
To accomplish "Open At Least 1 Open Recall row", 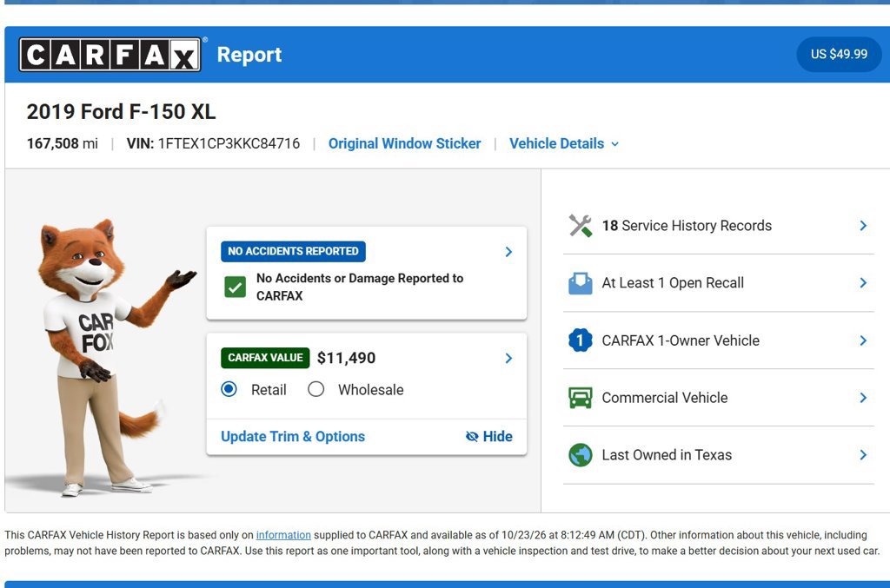I will coord(718,283).
